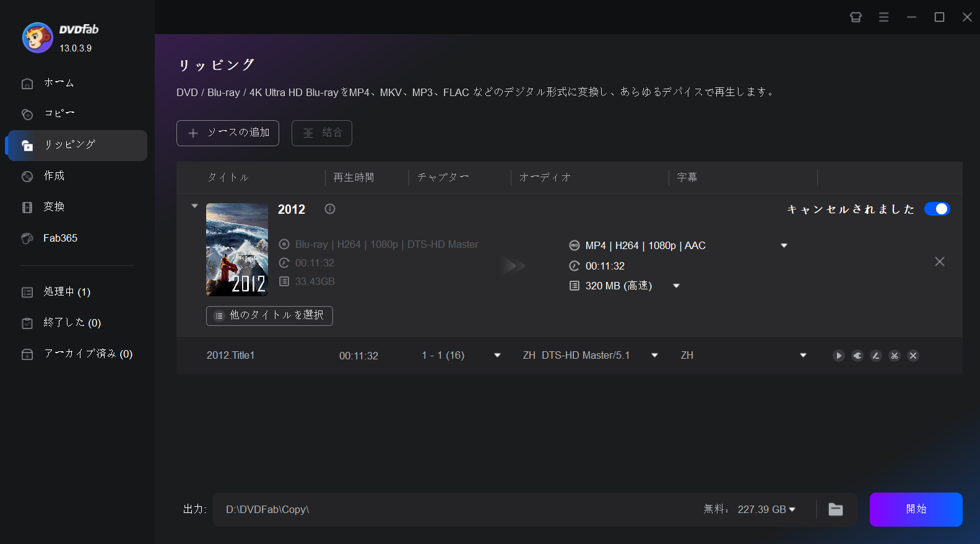Viewport: 980px width, 544px height.
Task: Click the チャプター column header
Action: point(443,178)
